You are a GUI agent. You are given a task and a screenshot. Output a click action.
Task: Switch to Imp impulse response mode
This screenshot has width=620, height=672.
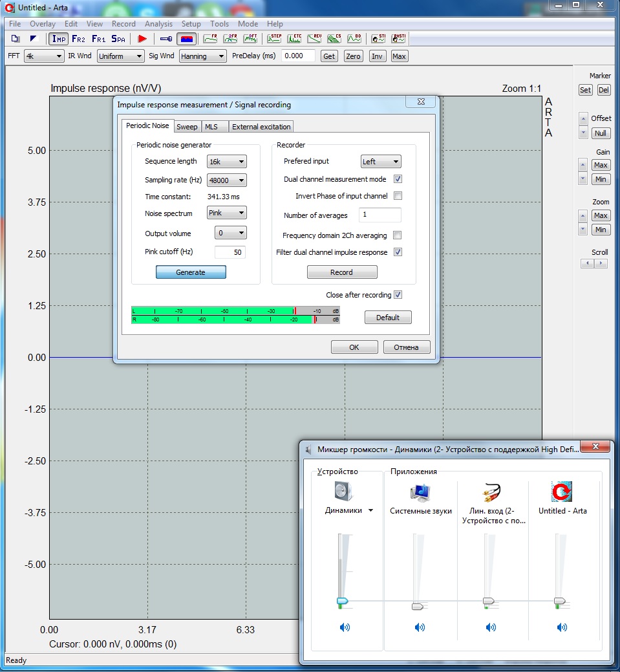click(59, 39)
